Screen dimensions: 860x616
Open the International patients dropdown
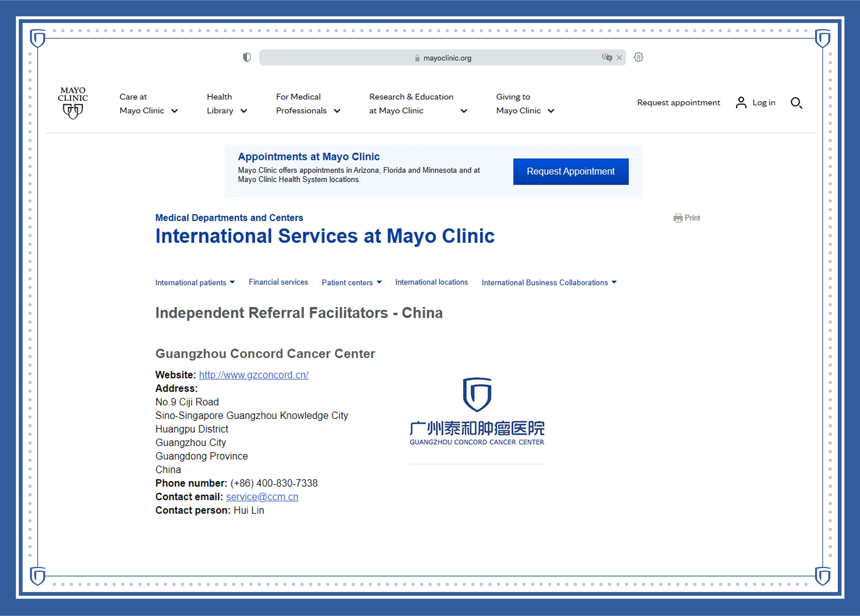coord(195,283)
